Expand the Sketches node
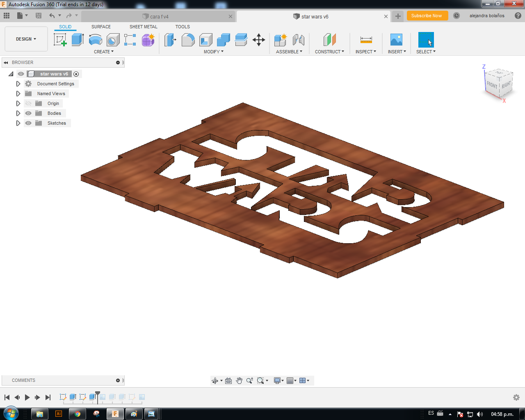Image resolution: width=525 pixels, height=420 pixels. click(18, 123)
